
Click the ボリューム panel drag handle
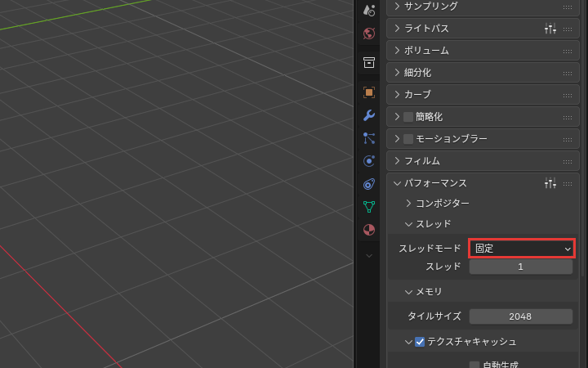click(x=568, y=51)
